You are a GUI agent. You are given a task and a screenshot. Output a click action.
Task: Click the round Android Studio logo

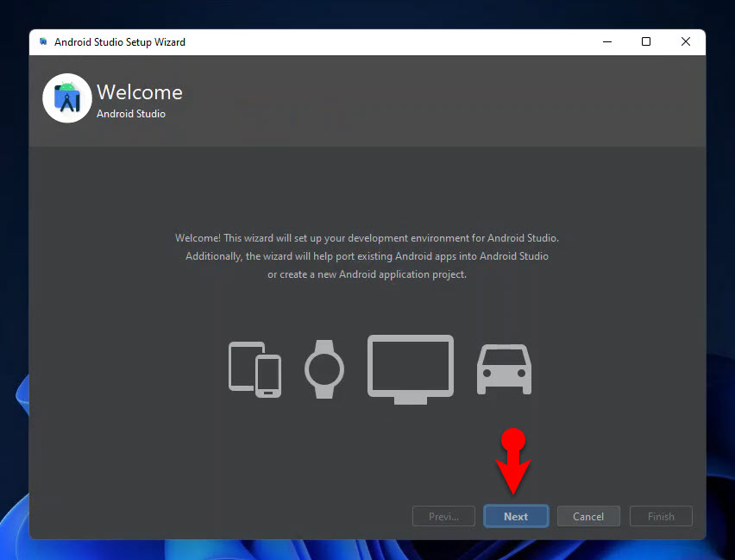point(67,98)
